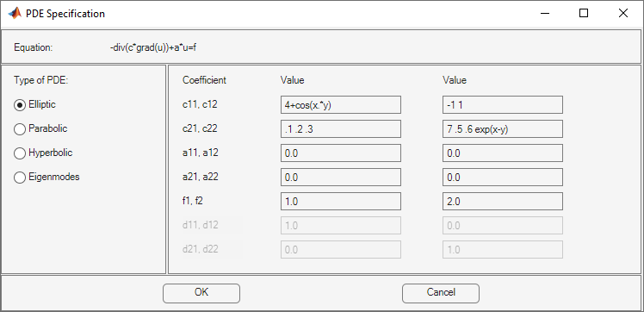Click the equation text -div(c*grad(u))+a*u=f
The height and width of the screenshot is (312, 644).
tap(154, 47)
